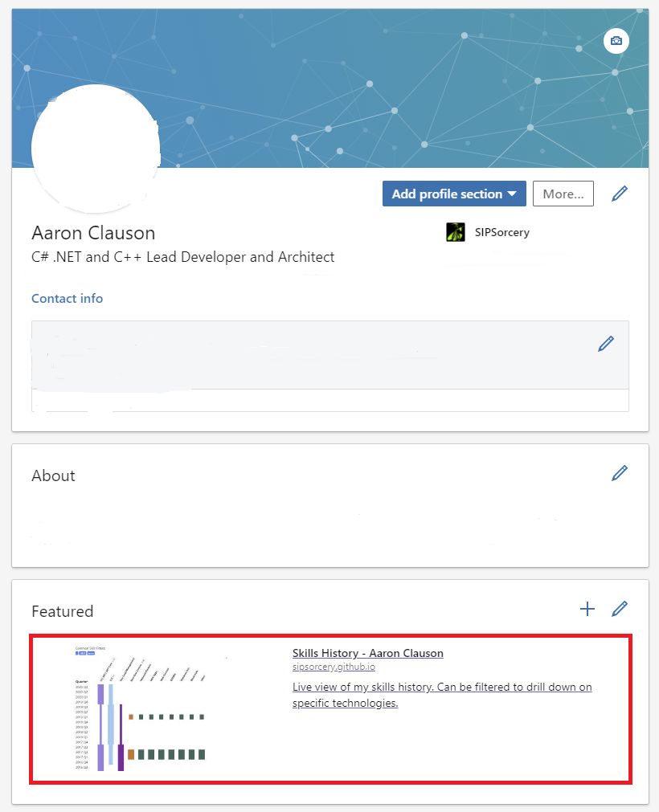Click the About section heading
This screenshot has width=659, height=812.
53,475
